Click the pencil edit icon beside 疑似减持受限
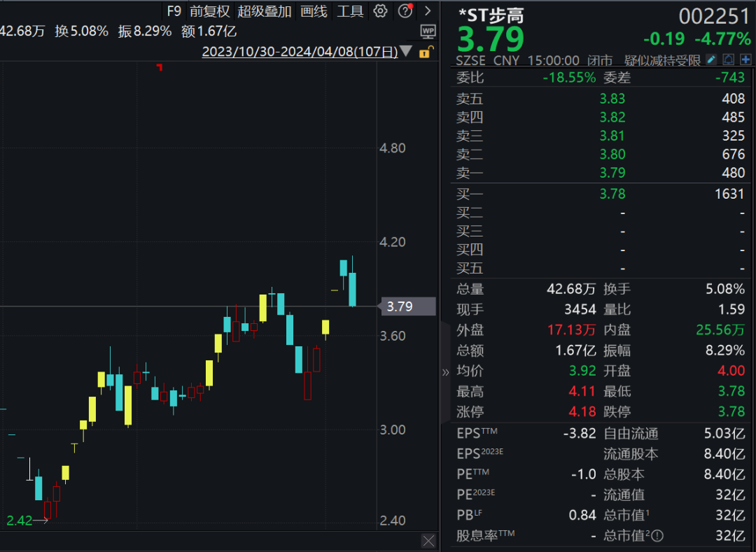 (710, 59)
